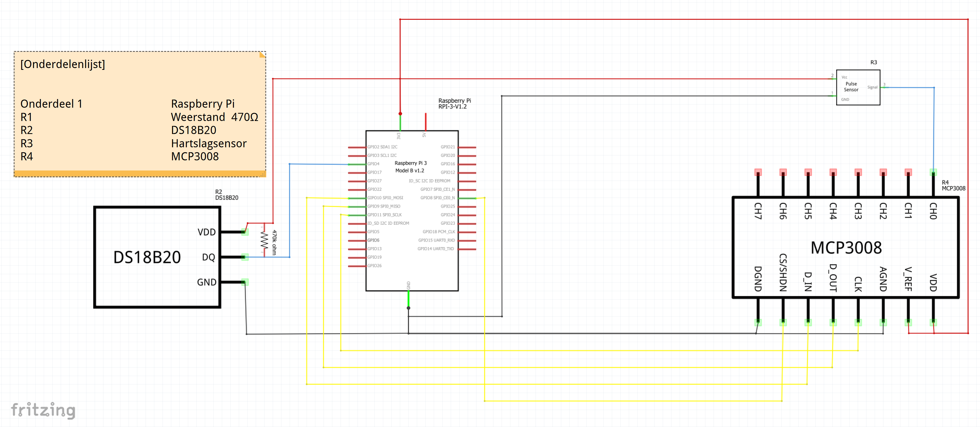Click the 'R2 DS18B20' label above the sensor

(227, 195)
